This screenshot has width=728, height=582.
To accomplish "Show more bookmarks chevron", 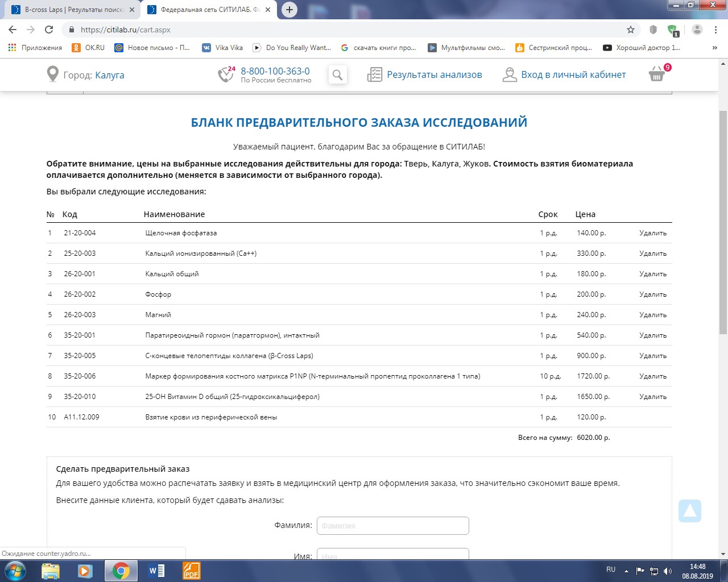I will 715,48.
